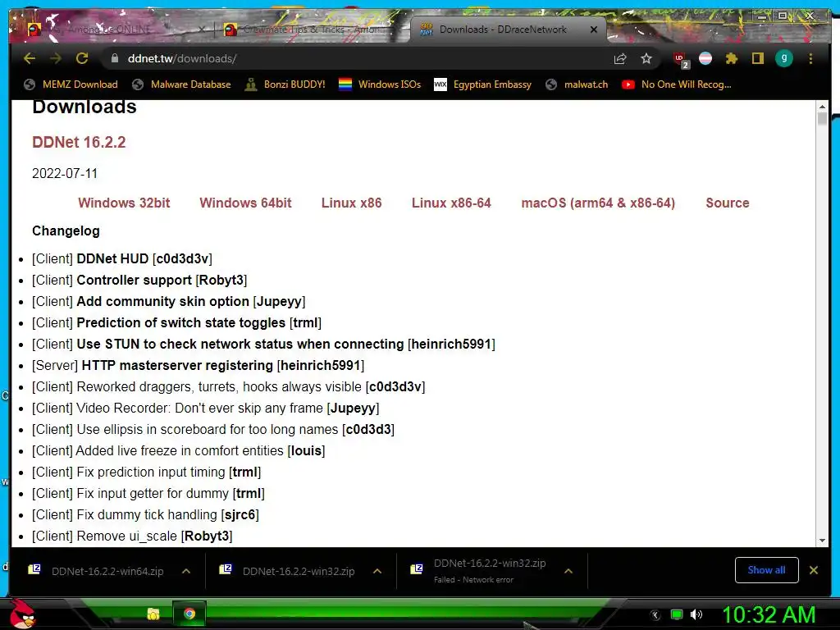840x630 pixels.
Task: Switch to Crewmate Tips & Tricks tab
Action: click(311, 30)
